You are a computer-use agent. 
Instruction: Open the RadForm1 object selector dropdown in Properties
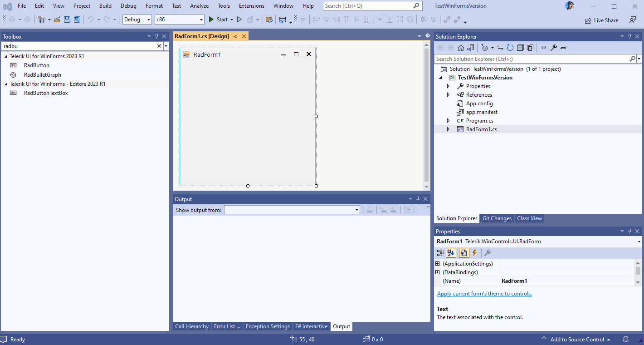pyautogui.click(x=639, y=241)
